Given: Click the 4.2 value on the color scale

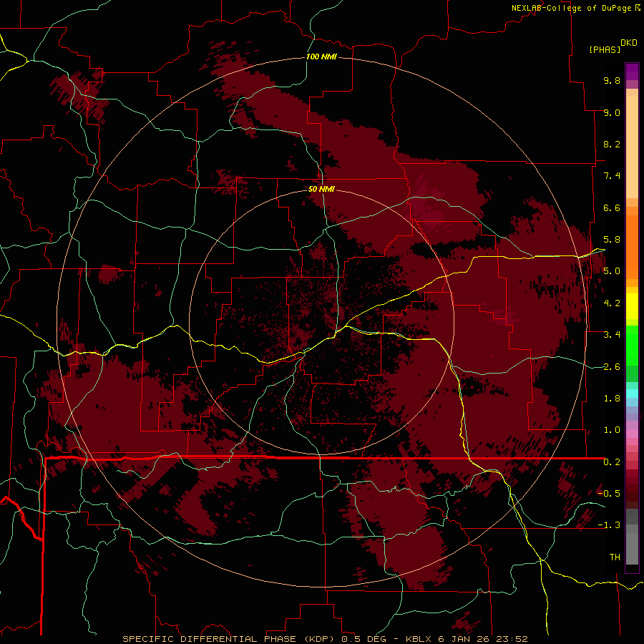Looking at the screenshot, I should (x=612, y=303).
